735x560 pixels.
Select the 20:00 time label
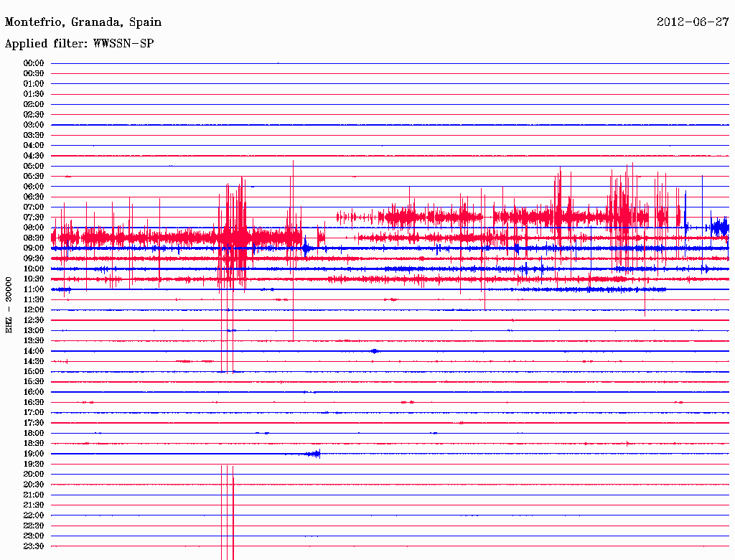[x=34, y=474]
